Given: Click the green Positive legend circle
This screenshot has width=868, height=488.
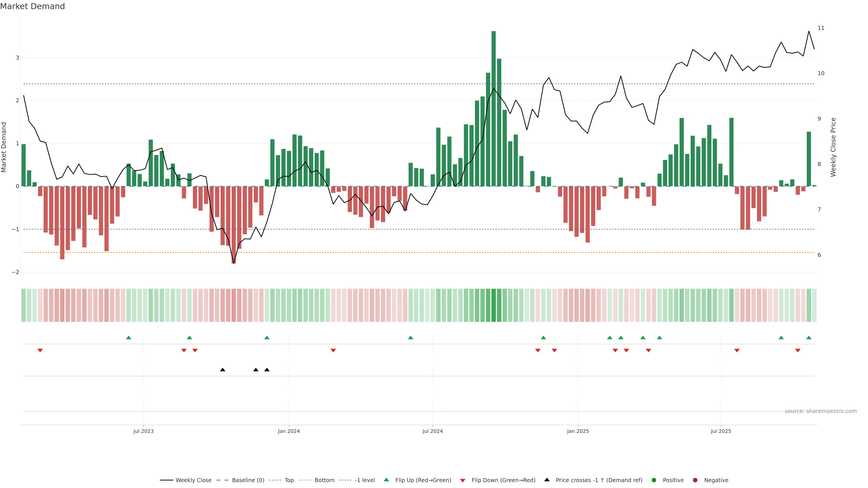Looking at the screenshot, I should pyautogui.click(x=654, y=480).
